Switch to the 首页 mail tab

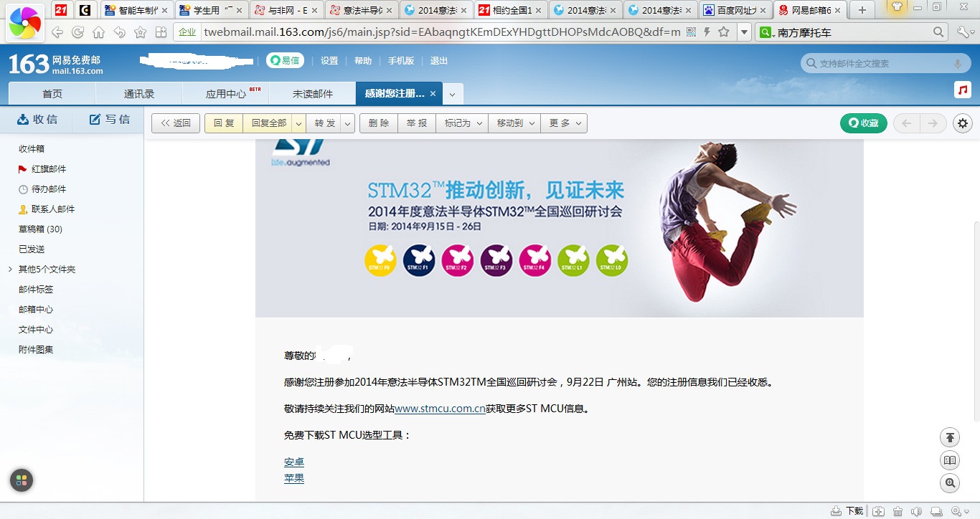pyautogui.click(x=52, y=94)
